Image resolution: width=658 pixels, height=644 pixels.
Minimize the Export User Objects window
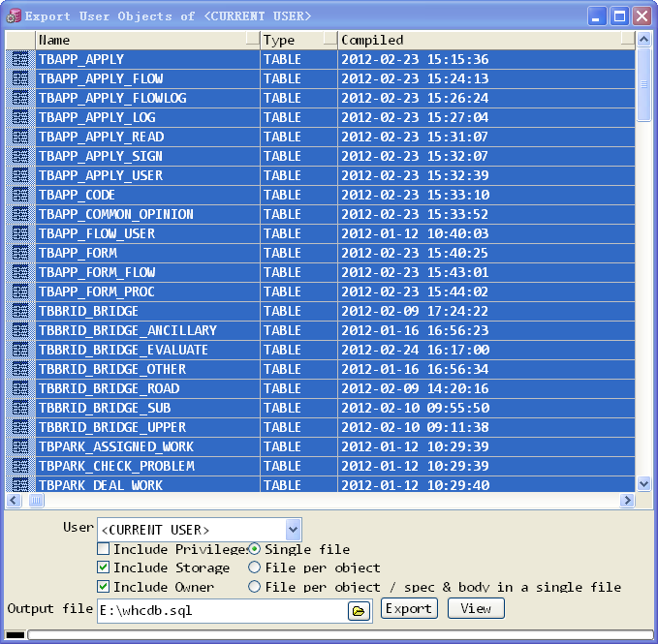tap(596, 16)
